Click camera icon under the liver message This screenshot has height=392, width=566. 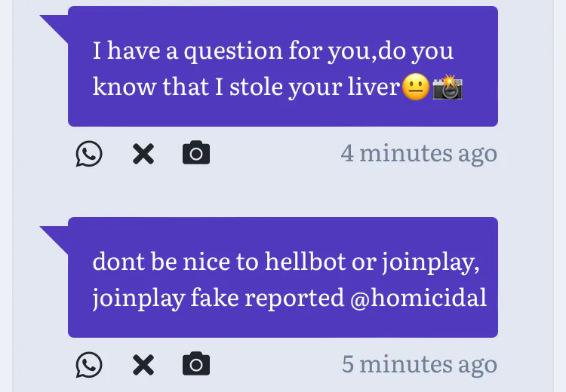(x=196, y=152)
